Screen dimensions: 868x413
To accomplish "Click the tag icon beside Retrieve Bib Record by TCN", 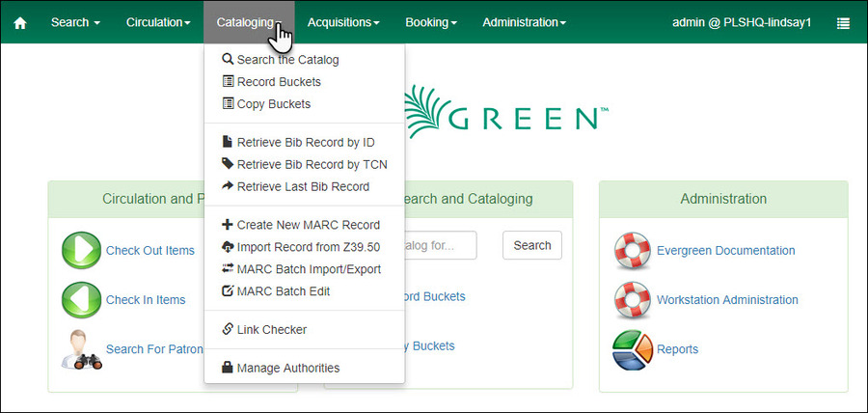I will pyautogui.click(x=228, y=164).
